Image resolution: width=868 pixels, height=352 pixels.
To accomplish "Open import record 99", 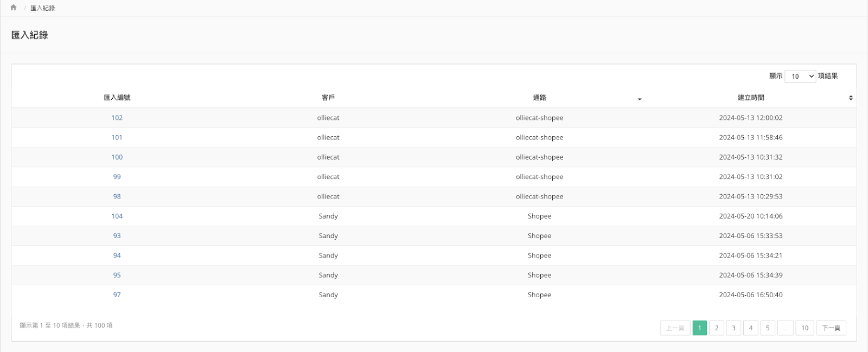I will pyautogui.click(x=117, y=177).
